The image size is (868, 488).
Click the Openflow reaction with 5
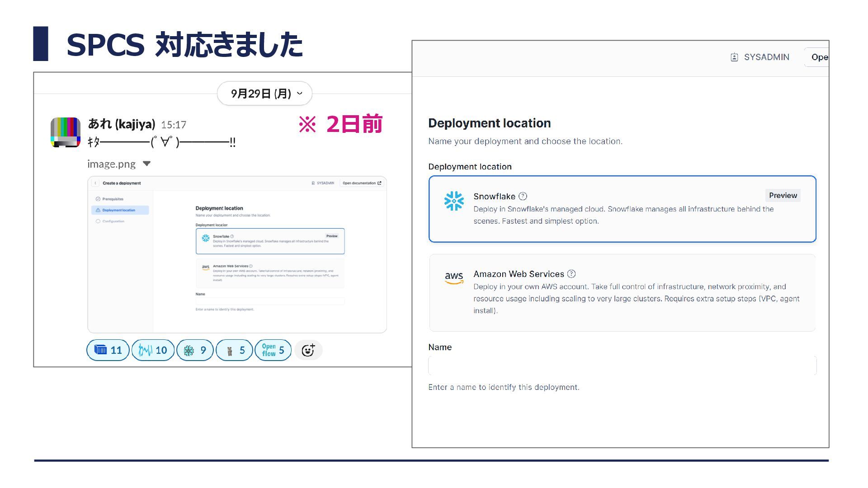pyautogui.click(x=273, y=350)
